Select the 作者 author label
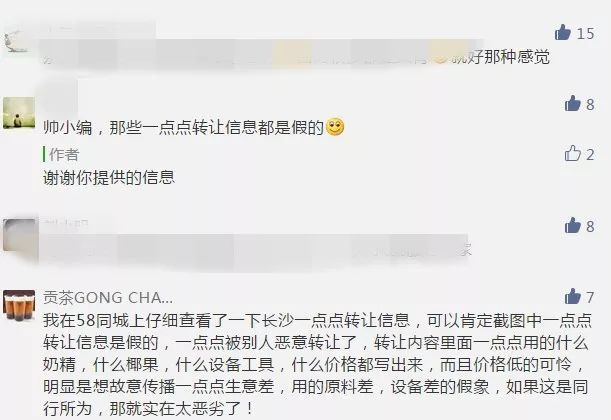611x420 pixels. [64, 155]
